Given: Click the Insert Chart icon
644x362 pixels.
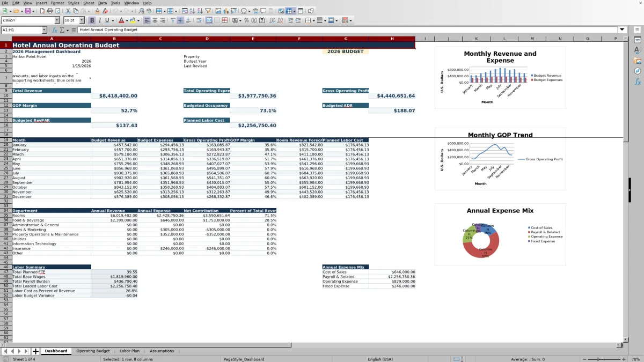Looking at the screenshot, I should (226, 11).
